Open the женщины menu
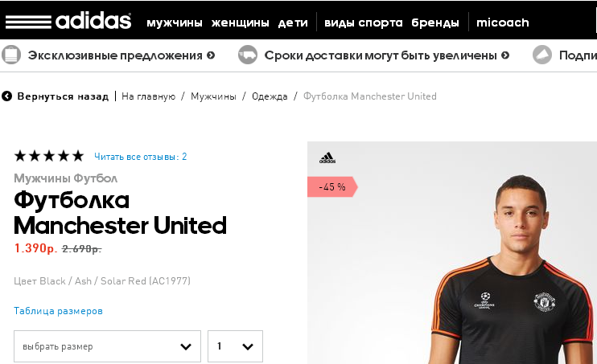Screen dimensions: 597x364 click(x=241, y=22)
